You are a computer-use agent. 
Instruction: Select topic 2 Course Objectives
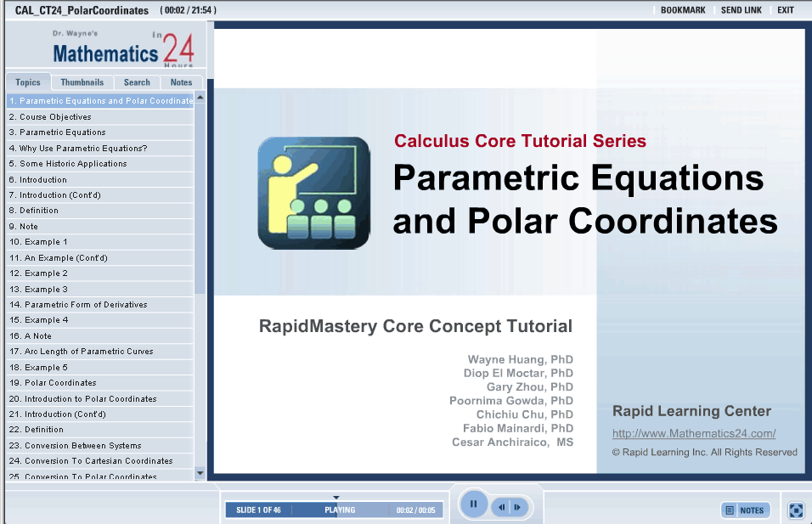(100, 117)
